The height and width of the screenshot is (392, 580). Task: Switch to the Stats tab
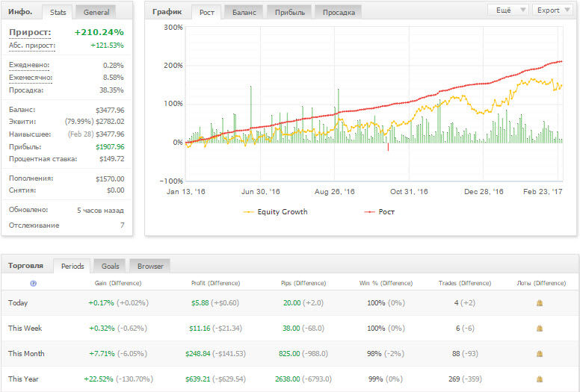click(58, 12)
